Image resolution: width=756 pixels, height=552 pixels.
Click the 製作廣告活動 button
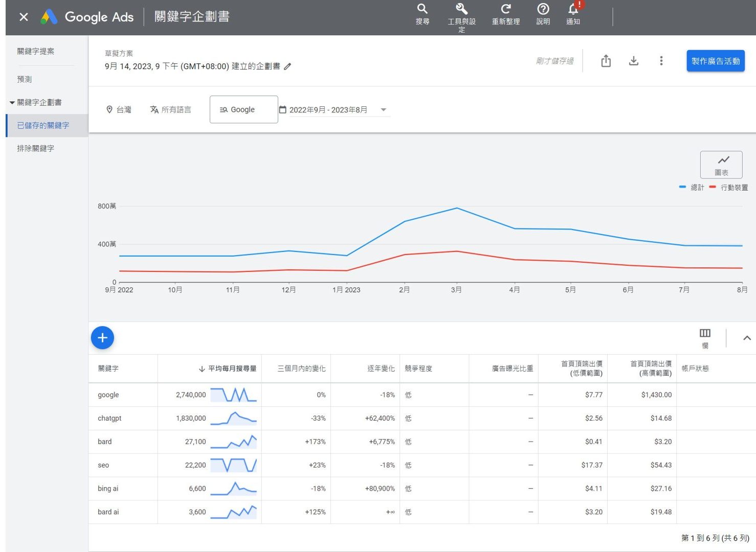[x=715, y=61]
